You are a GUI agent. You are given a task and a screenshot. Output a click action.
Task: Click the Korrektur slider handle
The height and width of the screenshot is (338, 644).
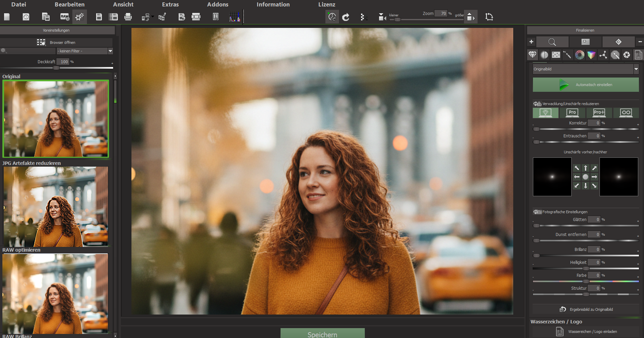536,129
